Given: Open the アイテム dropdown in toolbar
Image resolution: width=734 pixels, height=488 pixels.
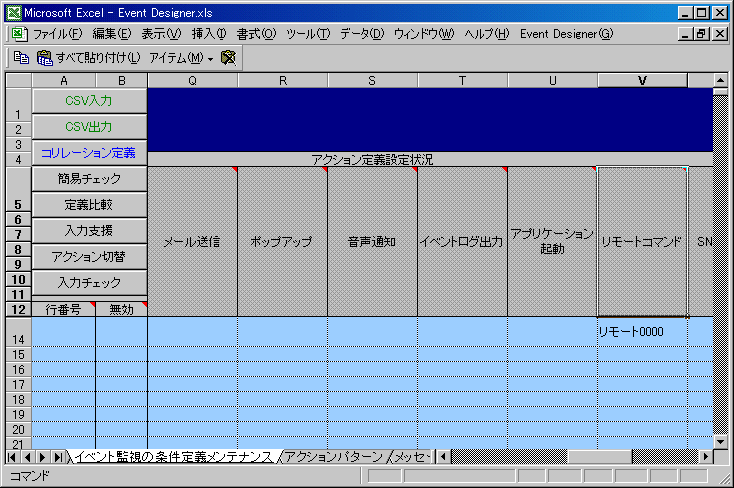Looking at the screenshot, I should tap(181, 58).
